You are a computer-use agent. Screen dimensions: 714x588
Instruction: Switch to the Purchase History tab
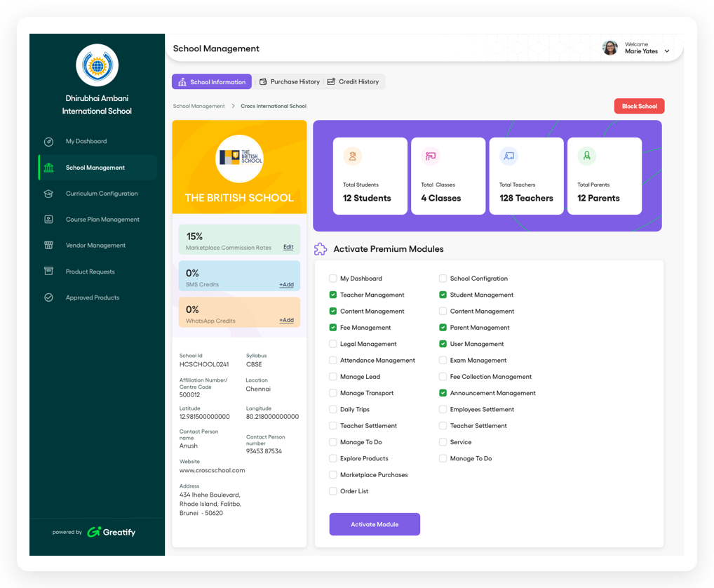(x=289, y=82)
